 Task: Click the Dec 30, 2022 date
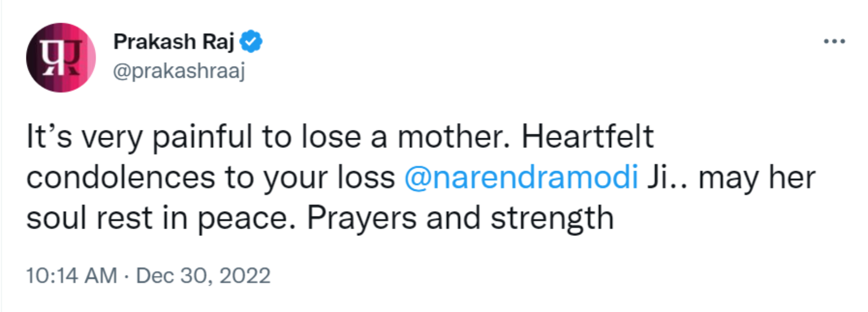point(203,276)
